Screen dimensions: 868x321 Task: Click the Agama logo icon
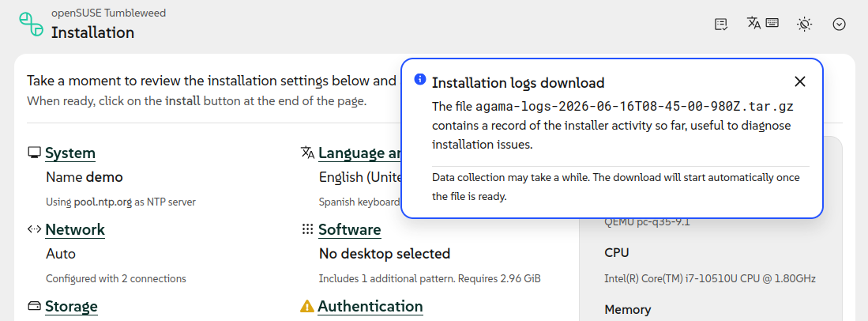point(31,25)
